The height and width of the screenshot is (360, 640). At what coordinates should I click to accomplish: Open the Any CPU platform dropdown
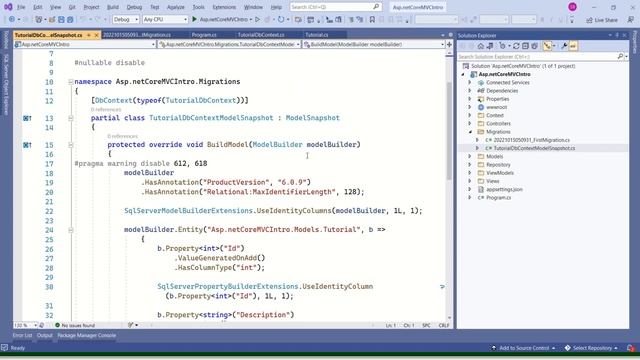165,19
